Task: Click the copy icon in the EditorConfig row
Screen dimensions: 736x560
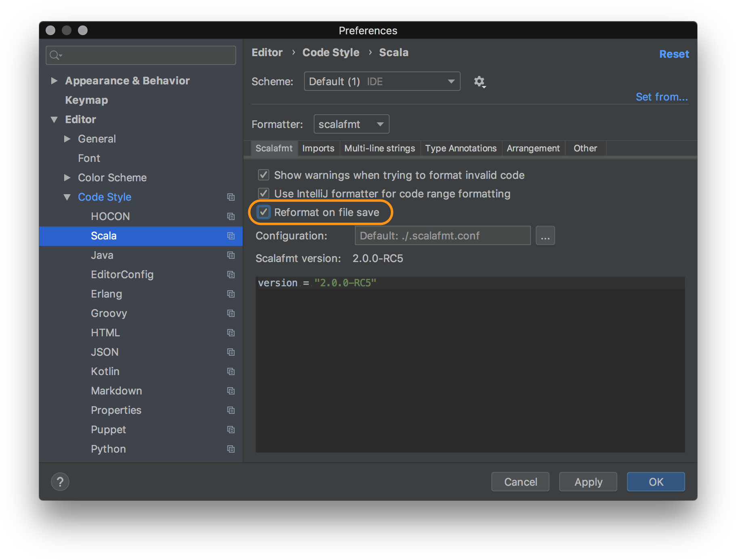Action: [x=231, y=275]
